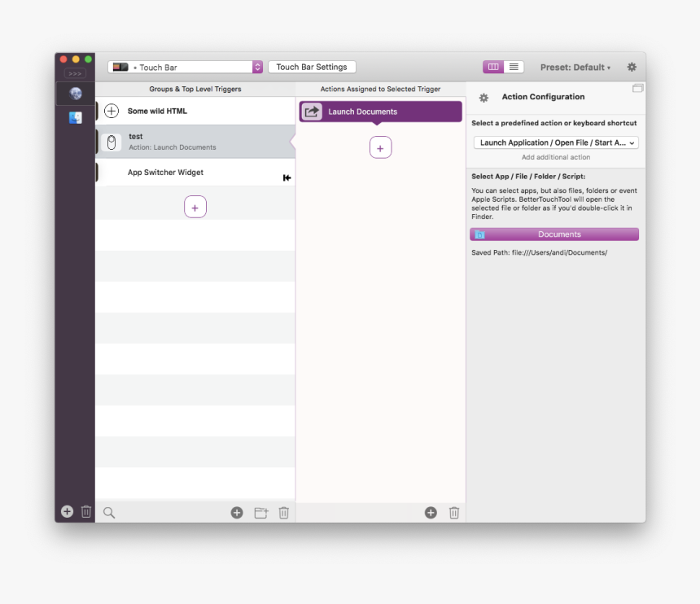
Task: Delete trigger with trash icon in triggers column
Action: 283,513
